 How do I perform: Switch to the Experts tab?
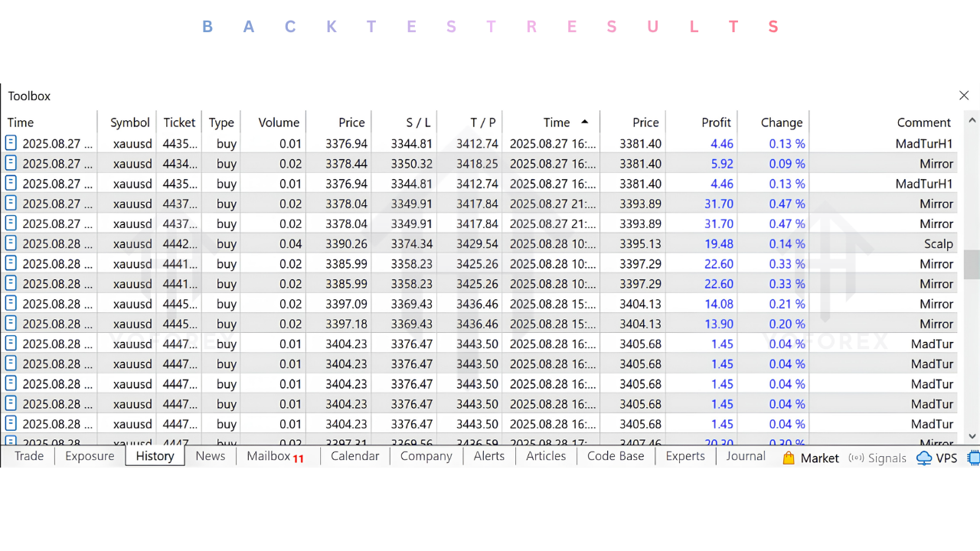(x=685, y=456)
